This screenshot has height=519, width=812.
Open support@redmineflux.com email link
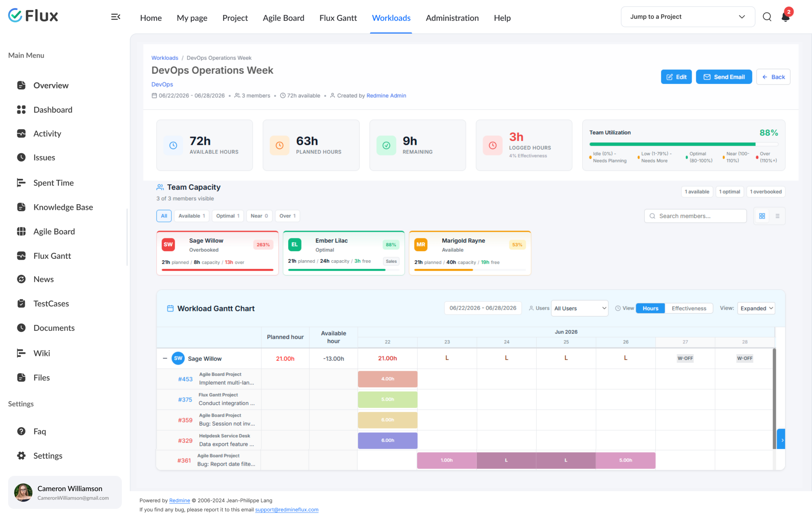pos(287,509)
